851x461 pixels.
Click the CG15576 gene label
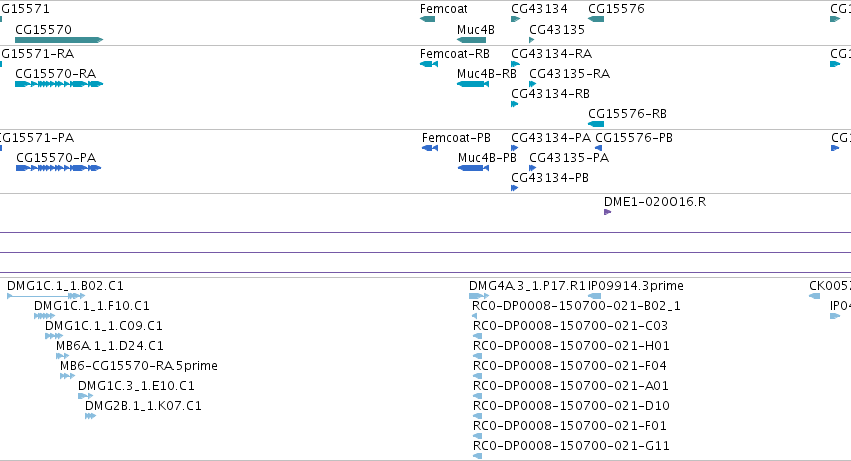(617, 9)
